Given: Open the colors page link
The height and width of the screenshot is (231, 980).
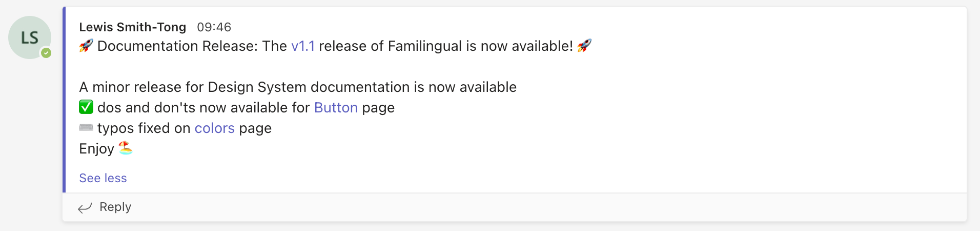Looking at the screenshot, I should click(x=214, y=128).
